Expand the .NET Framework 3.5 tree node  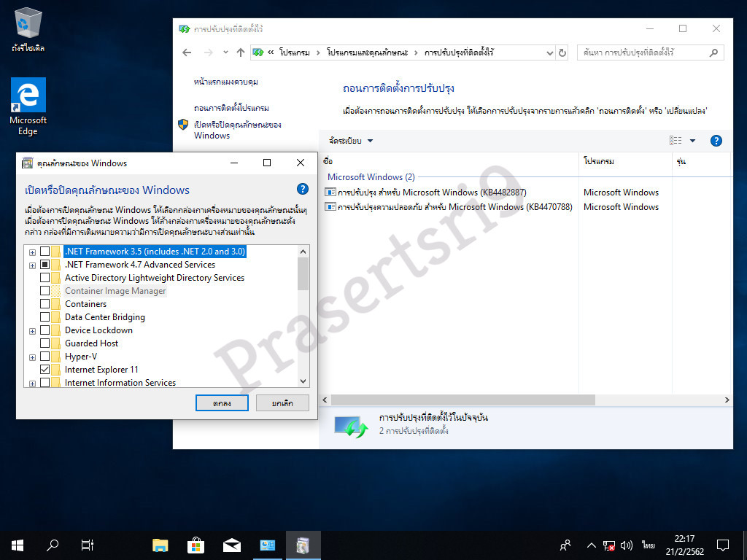[32, 252]
